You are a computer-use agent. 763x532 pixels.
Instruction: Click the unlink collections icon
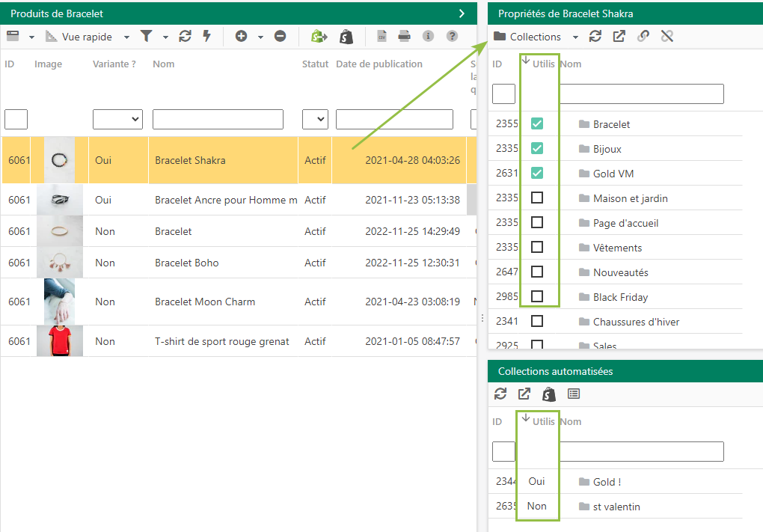pyautogui.click(x=667, y=36)
